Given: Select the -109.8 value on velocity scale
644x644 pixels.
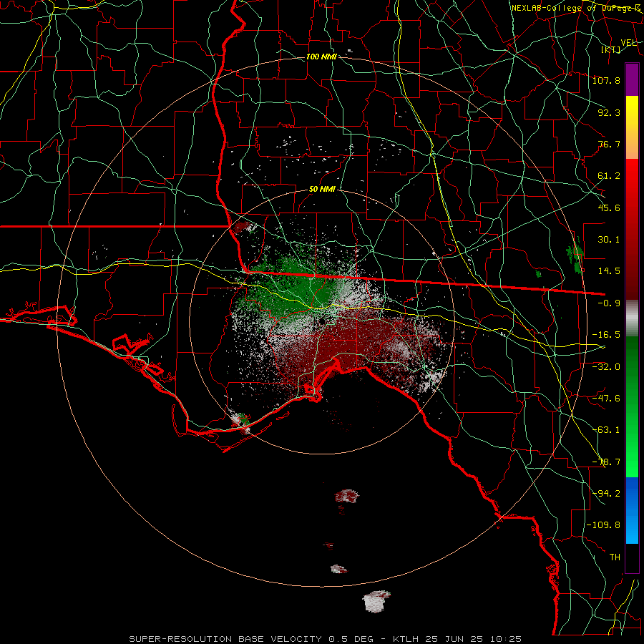Looking at the screenshot, I should click(603, 525).
